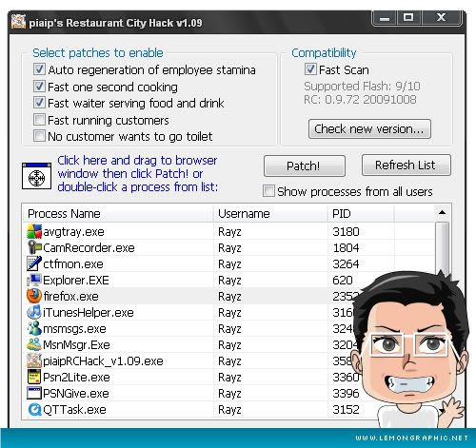Enable Show processes from all users

[268, 191]
